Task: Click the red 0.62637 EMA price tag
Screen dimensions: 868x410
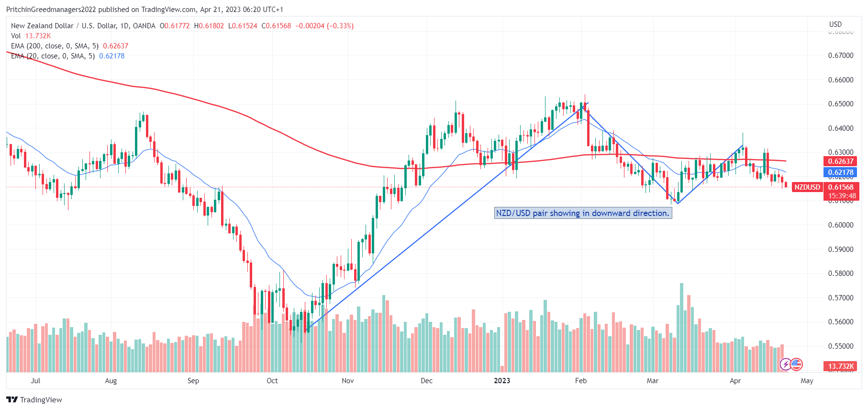Action: pyautogui.click(x=841, y=161)
